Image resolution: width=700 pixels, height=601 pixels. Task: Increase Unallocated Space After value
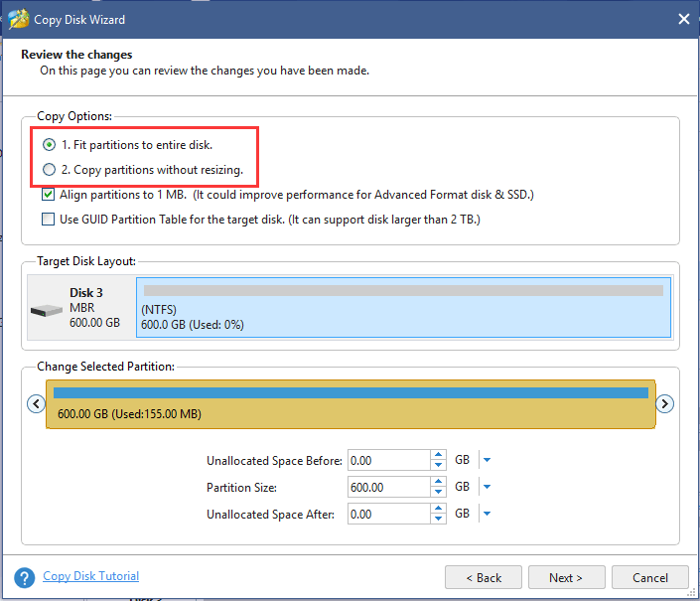tap(439, 509)
